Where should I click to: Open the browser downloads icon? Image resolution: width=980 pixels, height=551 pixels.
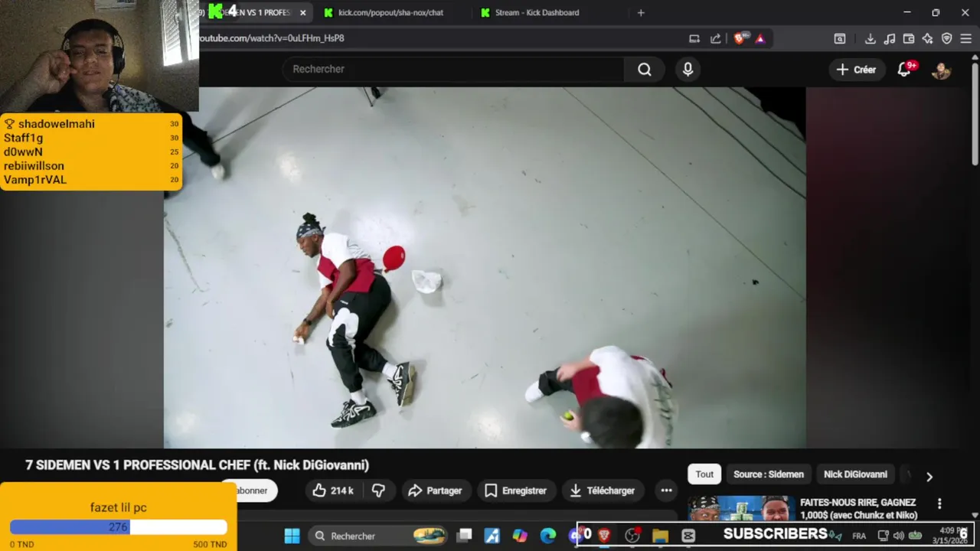[871, 39]
